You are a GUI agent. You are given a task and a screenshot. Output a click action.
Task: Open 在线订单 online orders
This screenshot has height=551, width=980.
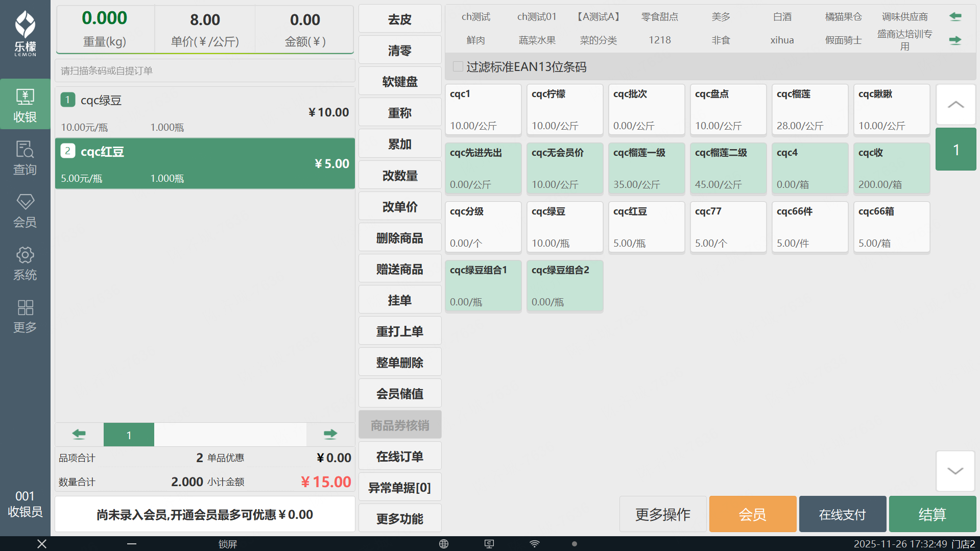point(400,457)
